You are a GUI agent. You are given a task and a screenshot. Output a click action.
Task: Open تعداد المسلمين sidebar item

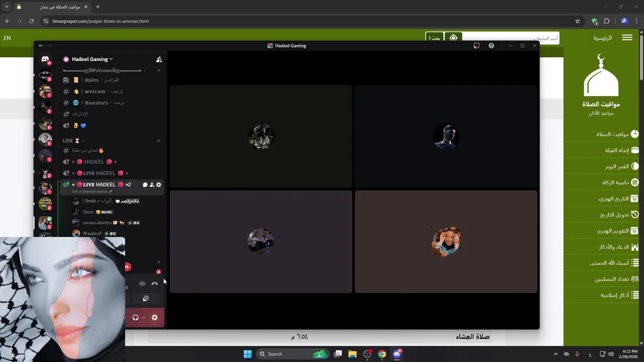point(602,279)
